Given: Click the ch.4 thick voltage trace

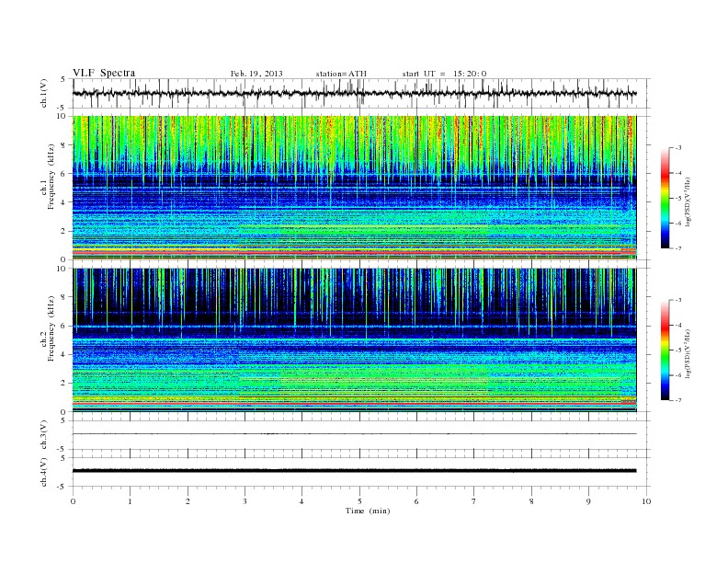Looking at the screenshot, I should pyautogui.click(x=354, y=471).
